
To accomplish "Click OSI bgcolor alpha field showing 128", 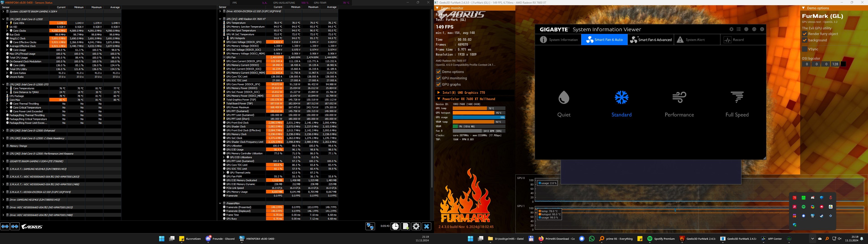I will (835, 64).
